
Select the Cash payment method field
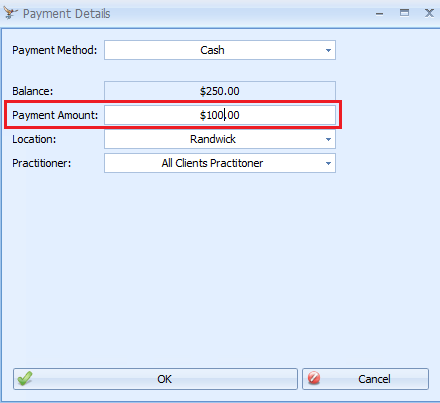(x=220, y=50)
